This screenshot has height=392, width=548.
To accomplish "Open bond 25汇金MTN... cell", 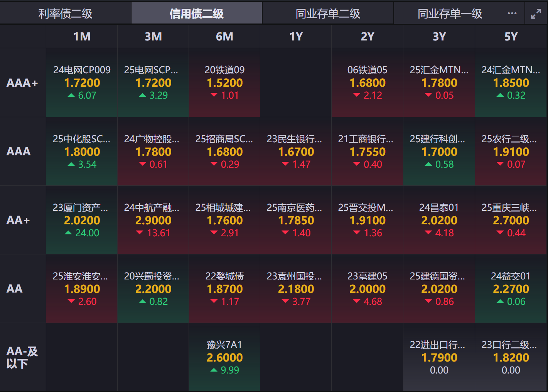I will tap(439, 82).
